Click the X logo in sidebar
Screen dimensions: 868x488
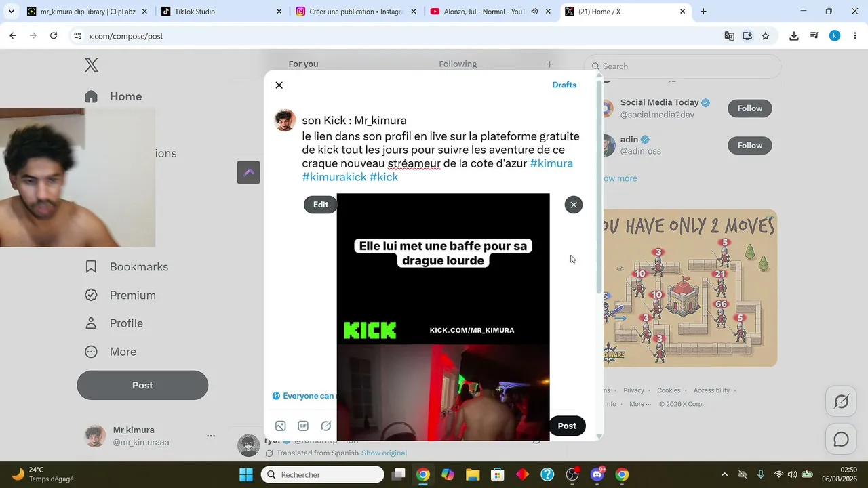92,65
